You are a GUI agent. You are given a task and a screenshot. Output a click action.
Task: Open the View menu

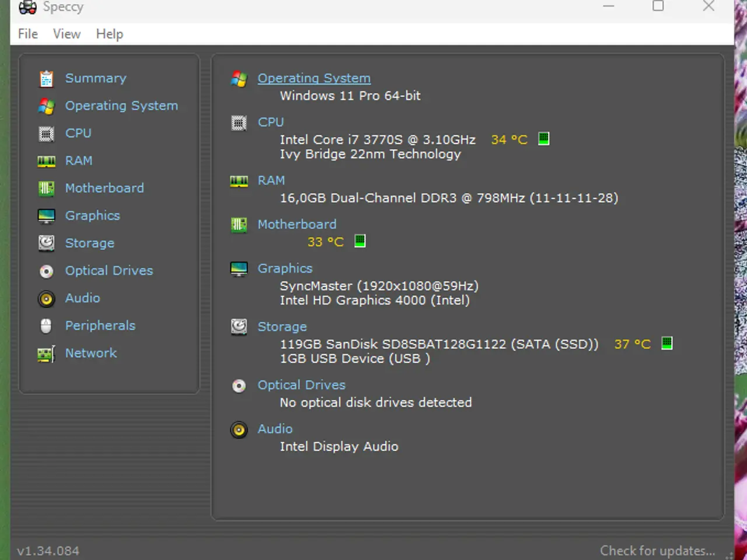click(x=67, y=34)
